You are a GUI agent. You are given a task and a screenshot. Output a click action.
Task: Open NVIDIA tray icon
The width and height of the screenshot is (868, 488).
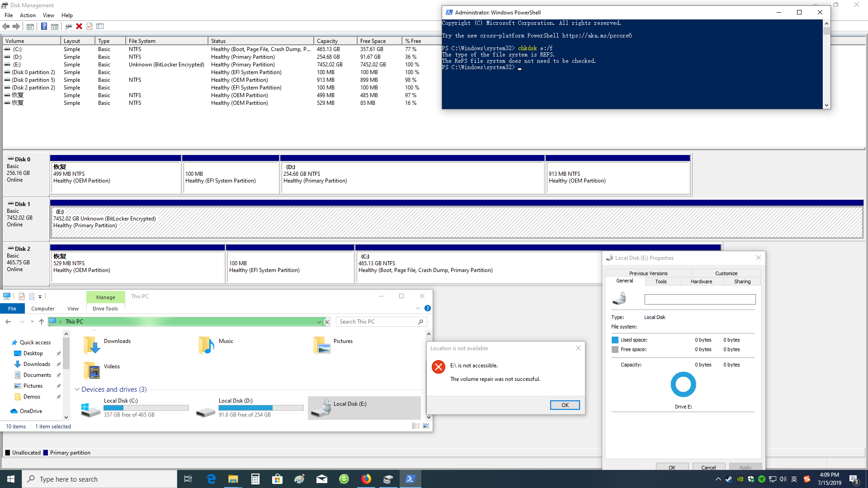(x=740, y=479)
